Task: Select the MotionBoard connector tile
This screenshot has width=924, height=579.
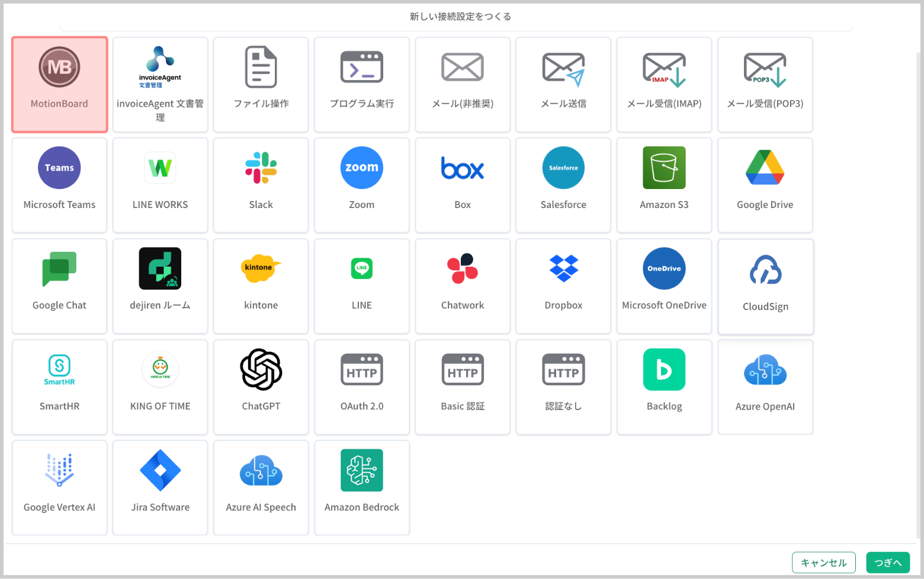Action: pos(59,85)
